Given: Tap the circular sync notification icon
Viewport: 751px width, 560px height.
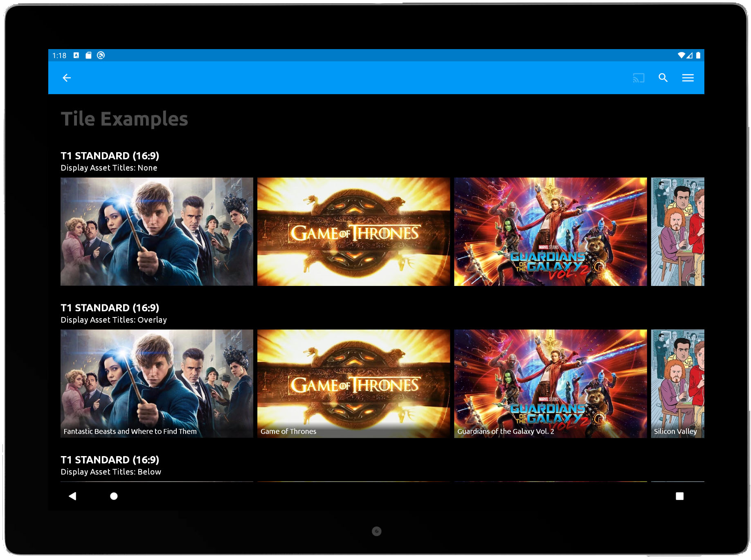Looking at the screenshot, I should (x=101, y=55).
